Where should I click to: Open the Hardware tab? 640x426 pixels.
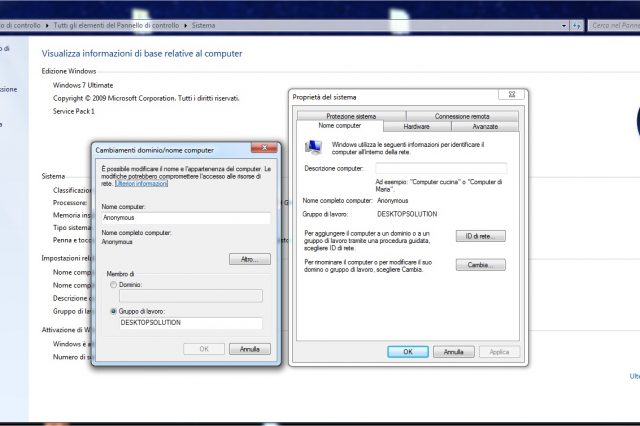tap(416, 126)
